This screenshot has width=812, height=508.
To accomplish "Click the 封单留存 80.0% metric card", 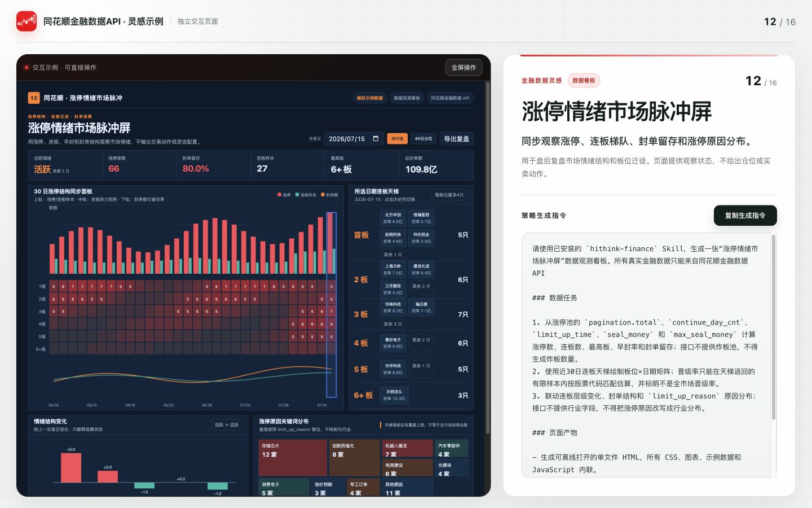I will coord(214,165).
